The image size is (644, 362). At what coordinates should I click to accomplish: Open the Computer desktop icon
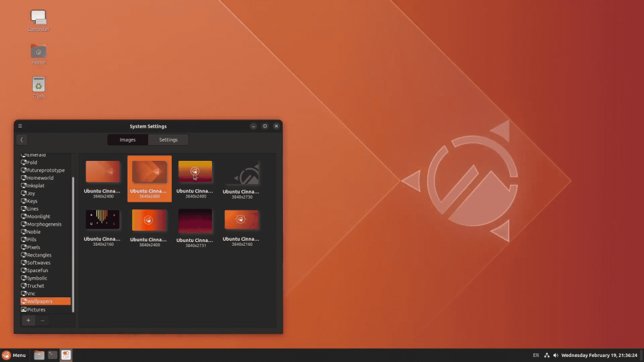click(x=38, y=18)
